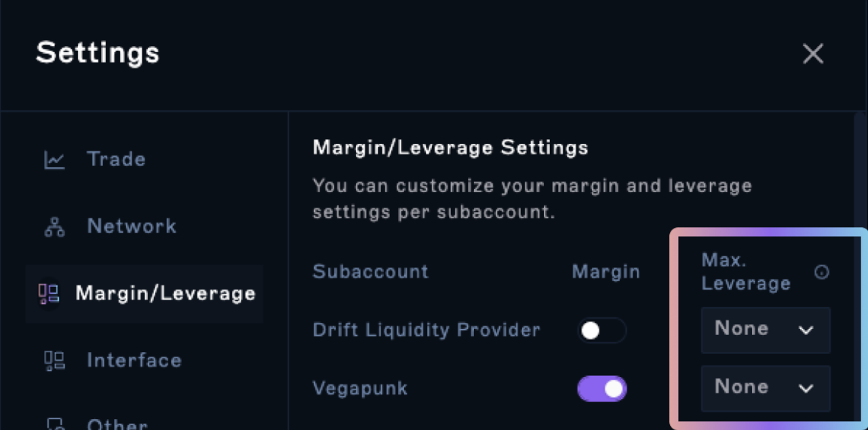Viewport: 868px width, 430px height.
Task: Click the Vegapunk subaccount label
Action: (360, 389)
